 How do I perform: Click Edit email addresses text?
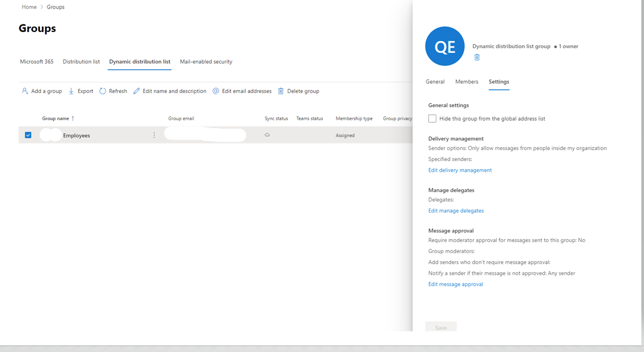[x=246, y=91]
